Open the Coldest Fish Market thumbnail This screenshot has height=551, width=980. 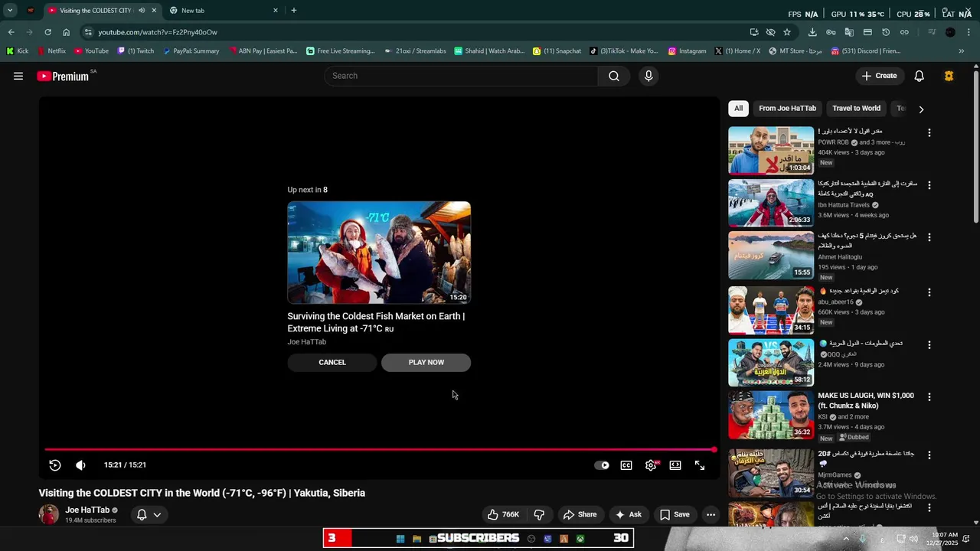(379, 253)
